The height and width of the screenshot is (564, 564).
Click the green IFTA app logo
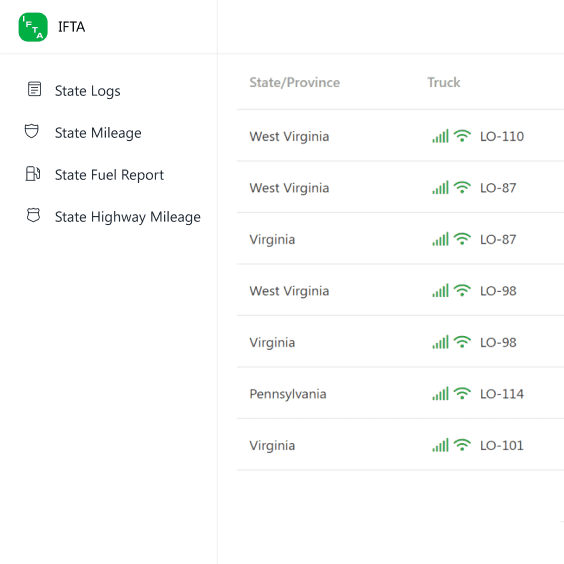tap(33, 27)
